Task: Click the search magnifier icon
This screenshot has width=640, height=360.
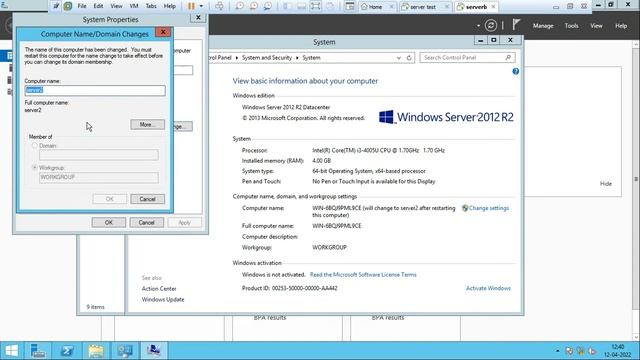Action: click(508, 58)
